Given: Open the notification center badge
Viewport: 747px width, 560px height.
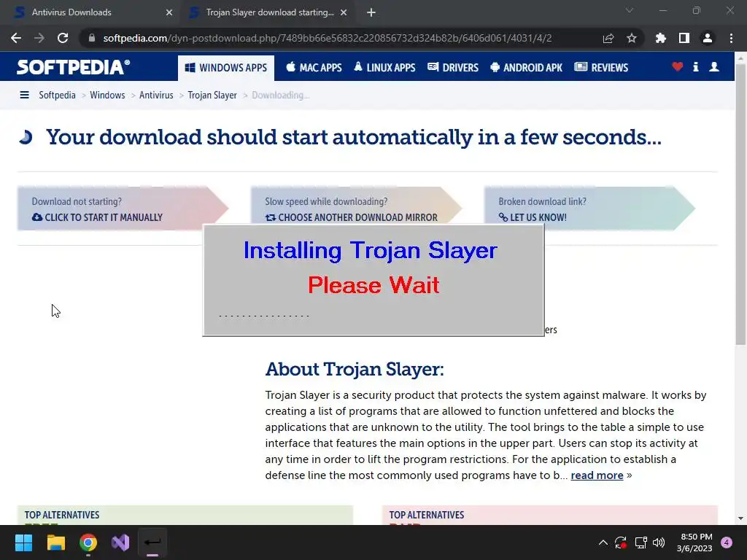Looking at the screenshot, I should (x=727, y=542).
